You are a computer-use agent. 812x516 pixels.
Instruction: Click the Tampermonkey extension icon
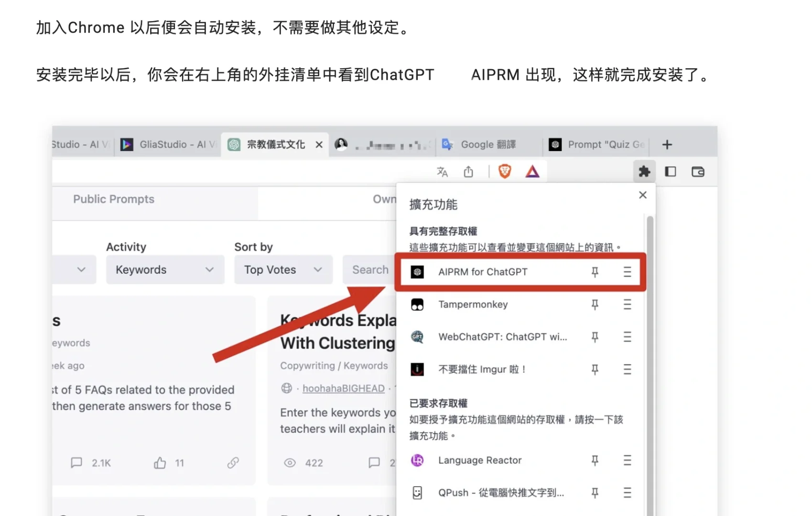pos(417,304)
